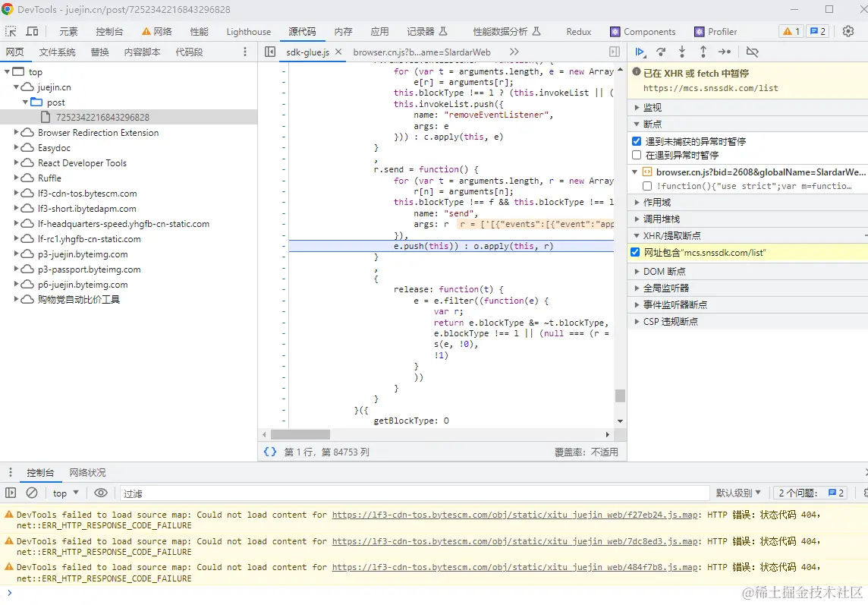Click the horizontal scrollbar thumb in code editor
The image size is (868, 605).
300,435
